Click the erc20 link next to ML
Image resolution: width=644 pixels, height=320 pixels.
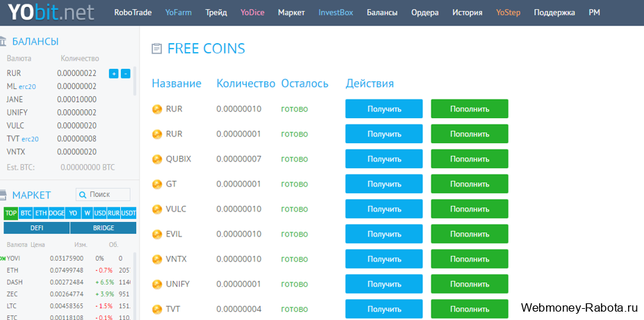point(27,87)
